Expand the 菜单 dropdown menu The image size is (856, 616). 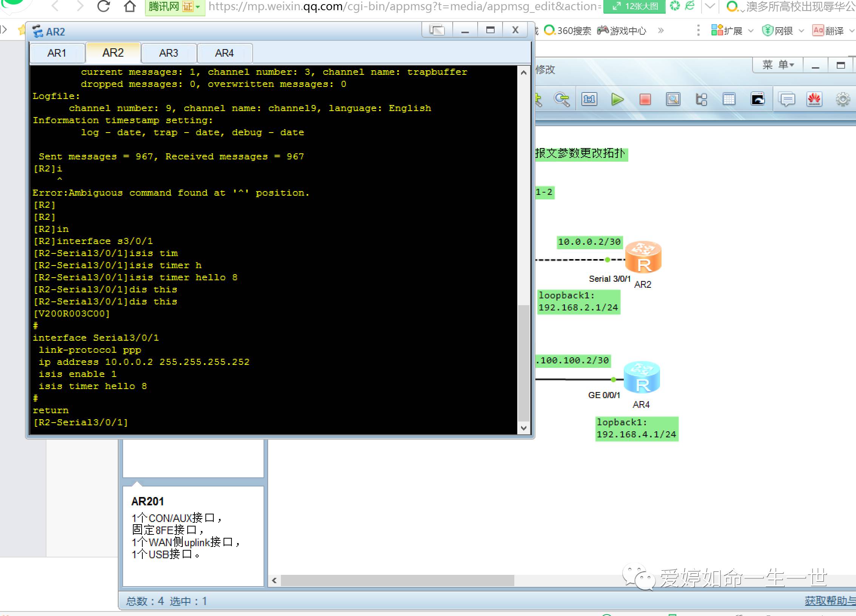pos(778,65)
